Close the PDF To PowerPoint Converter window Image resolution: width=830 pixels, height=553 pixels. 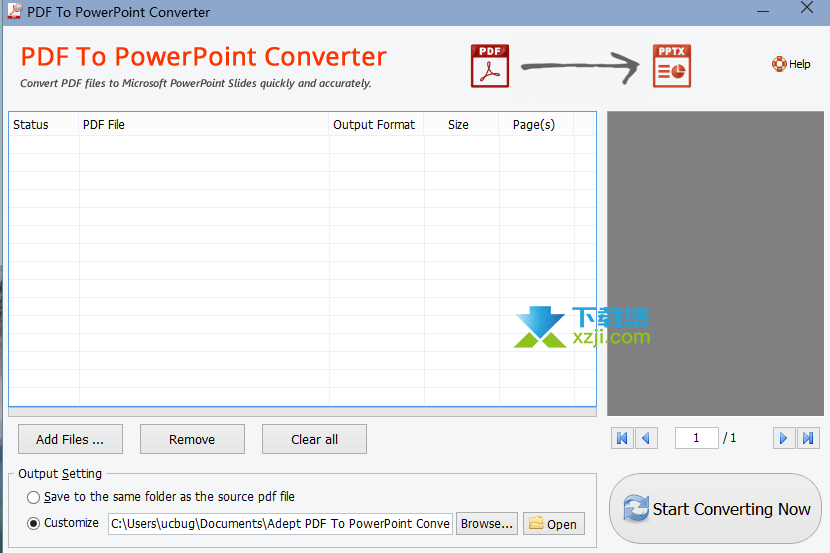coord(807,7)
